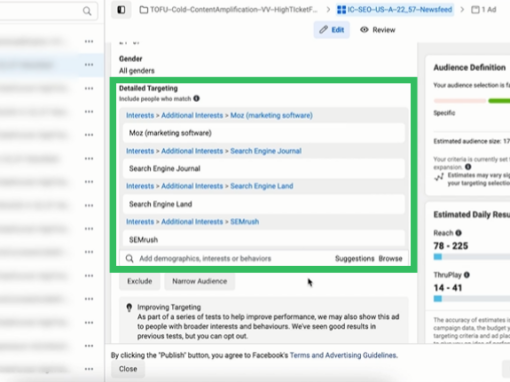Click the Close button at bottom
The height and width of the screenshot is (382, 510).
point(128,369)
